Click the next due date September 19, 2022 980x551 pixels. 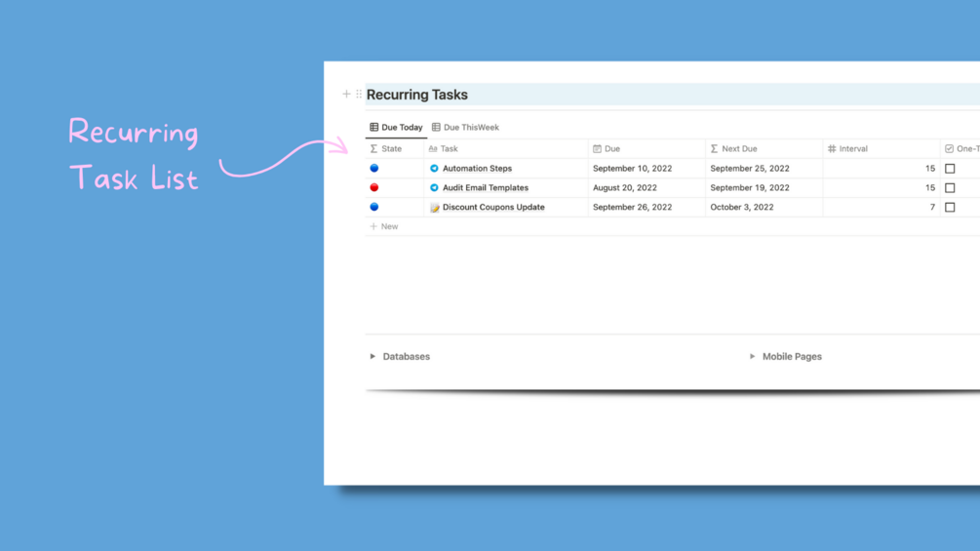pos(750,188)
